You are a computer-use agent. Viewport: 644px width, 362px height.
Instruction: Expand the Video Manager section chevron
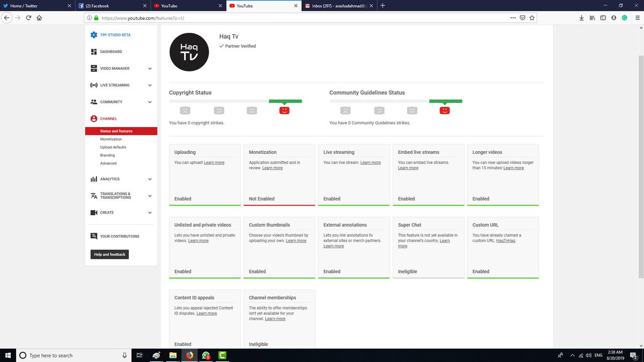[150, 69]
